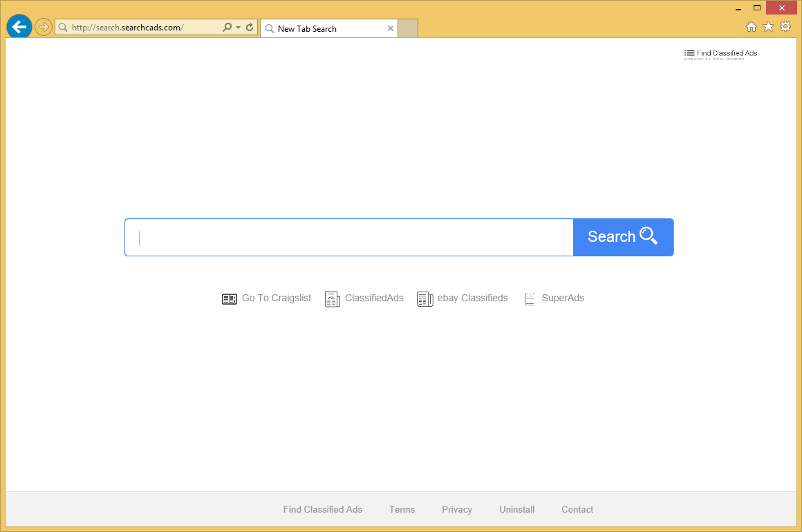Click the ebay Classifieds icon
The image size is (802, 532).
tap(425, 298)
